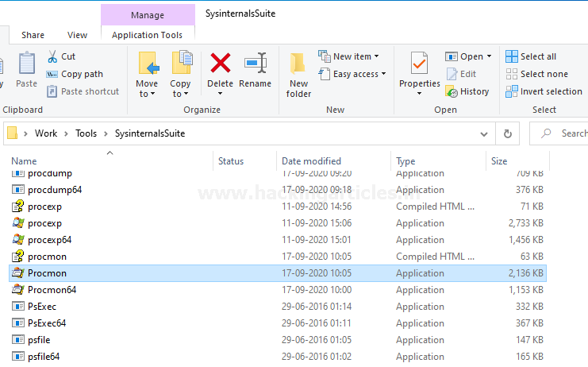Click the address bar folder icon
Screen dimensions: 588x367
click(13, 133)
